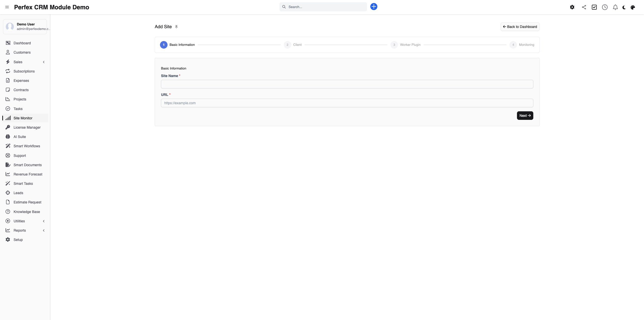The image size is (644, 320).
Task: Open the Sales menu item
Action: 25,62
